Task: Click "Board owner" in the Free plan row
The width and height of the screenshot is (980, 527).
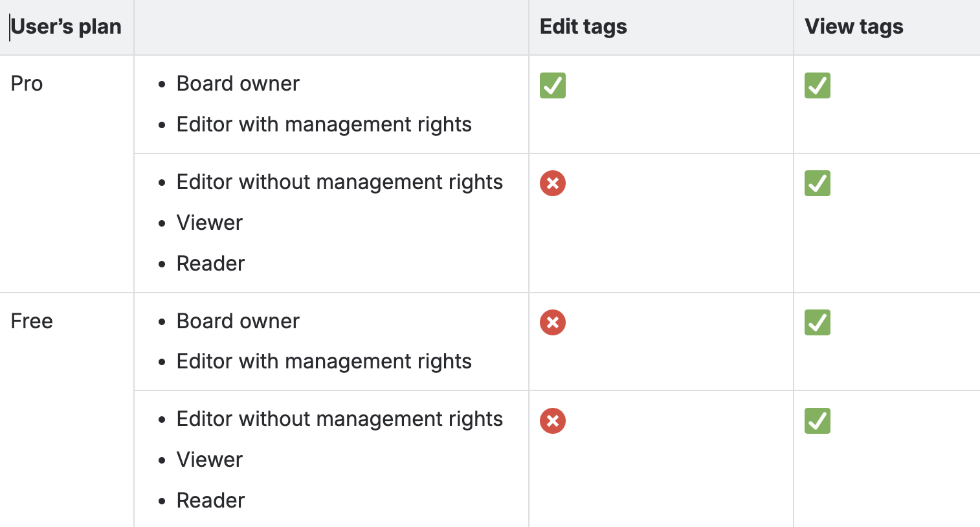Action: pyautogui.click(x=238, y=321)
